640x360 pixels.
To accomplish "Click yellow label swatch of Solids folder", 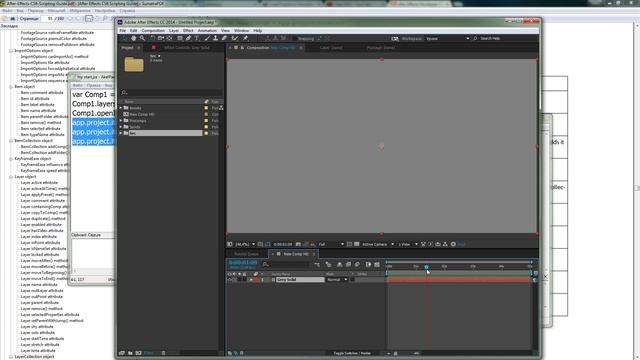I will tap(206, 127).
